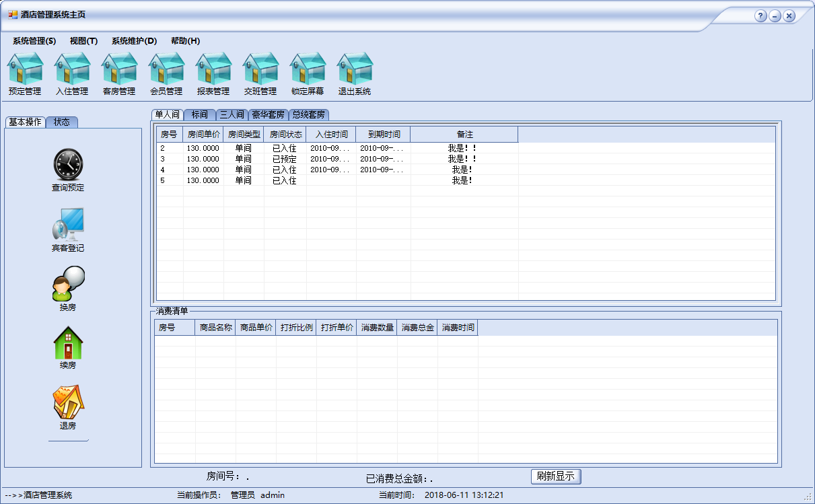The width and height of the screenshot is (815, 504).
Task: Select room number 4 row
Action: pyautogui.click(x=466, y=170)
